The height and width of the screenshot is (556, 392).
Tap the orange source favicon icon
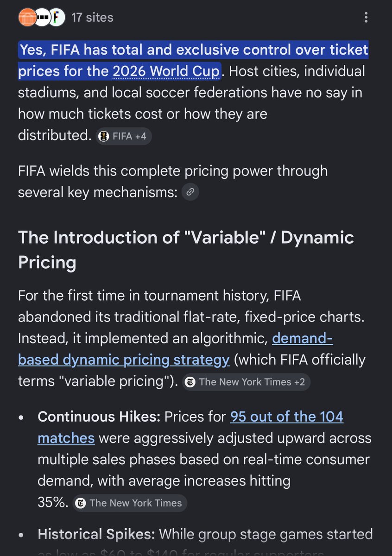[x=26, y=18]
